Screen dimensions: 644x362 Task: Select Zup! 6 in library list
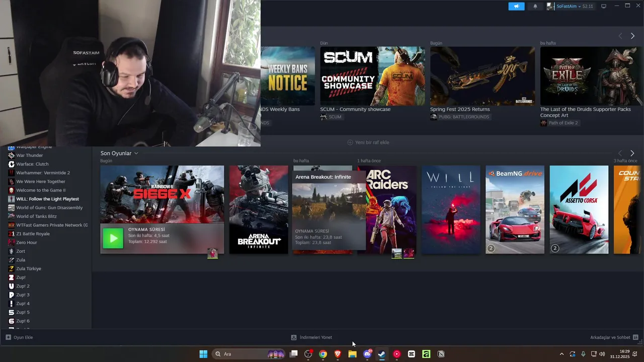(23, 321)
